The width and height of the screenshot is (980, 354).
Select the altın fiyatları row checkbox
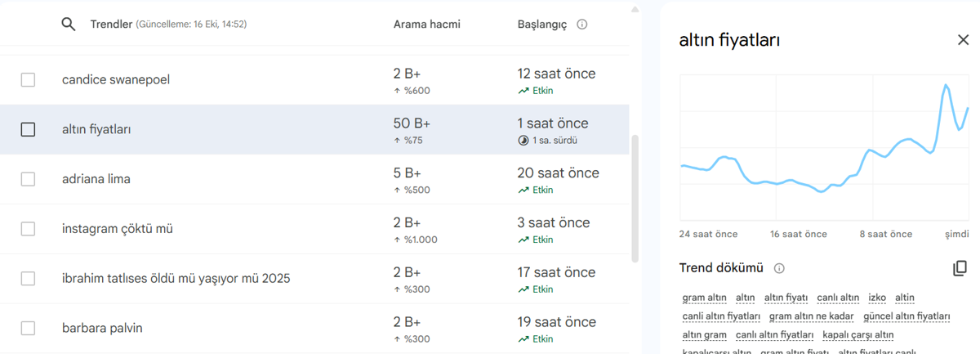[x=28, y=129]
